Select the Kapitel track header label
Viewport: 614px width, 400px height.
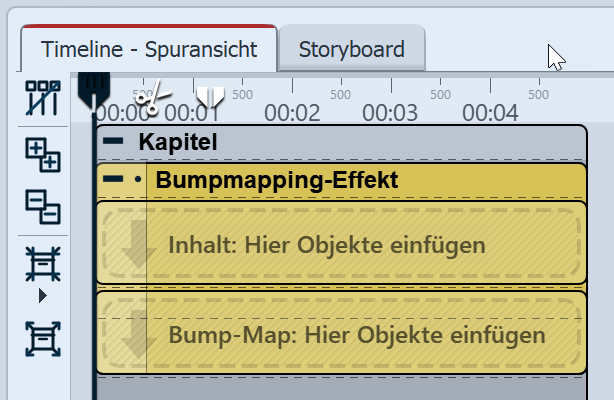coord(178,141)
